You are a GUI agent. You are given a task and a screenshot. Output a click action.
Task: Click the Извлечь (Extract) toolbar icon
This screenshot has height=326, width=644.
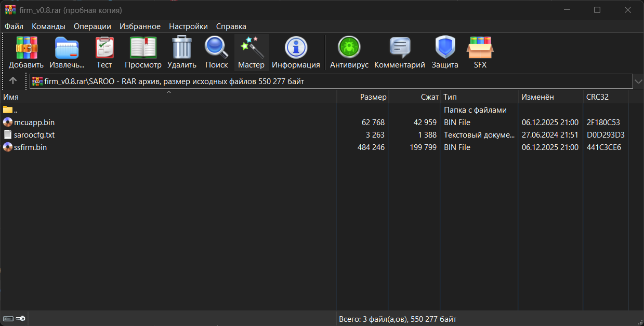(x=67, y=48)
